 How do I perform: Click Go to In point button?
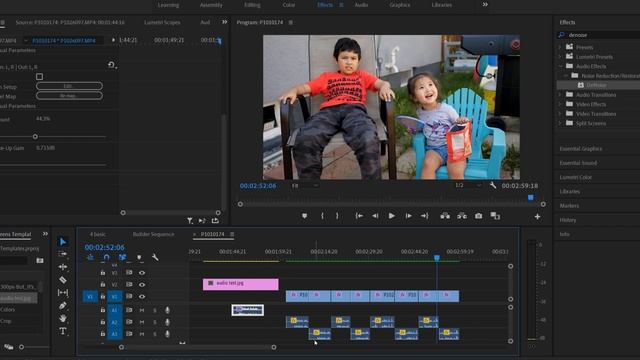[x=359, y=216]
